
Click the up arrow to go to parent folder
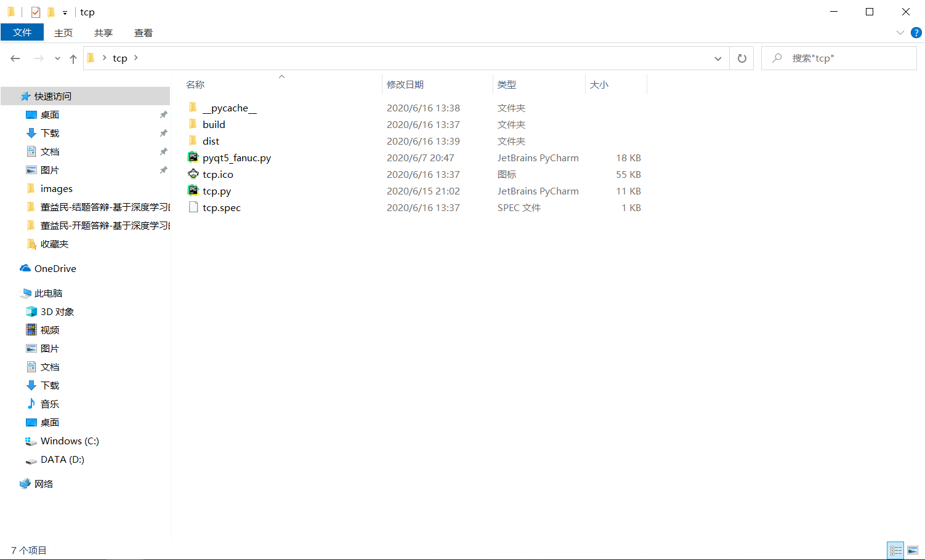[x=73, y=58]
